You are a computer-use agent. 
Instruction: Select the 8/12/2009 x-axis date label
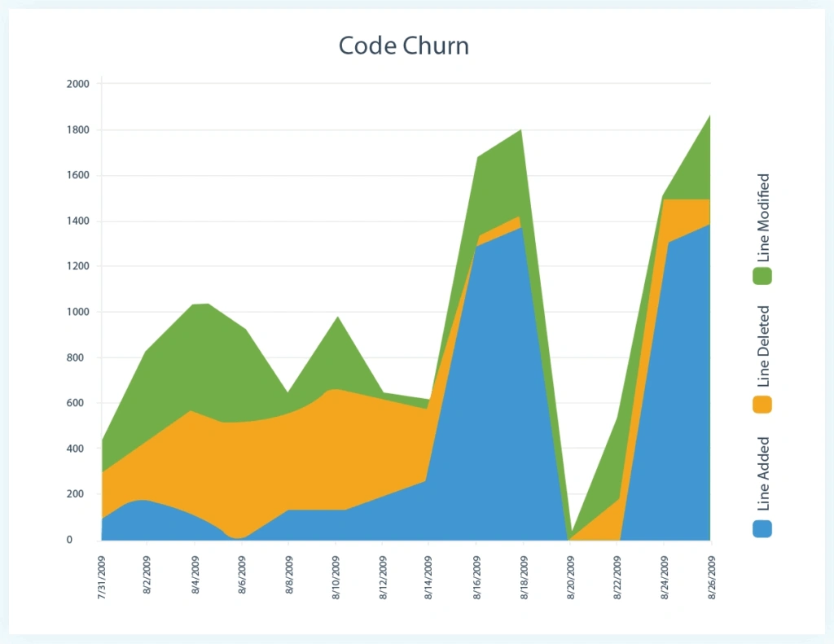pos(384,577)
